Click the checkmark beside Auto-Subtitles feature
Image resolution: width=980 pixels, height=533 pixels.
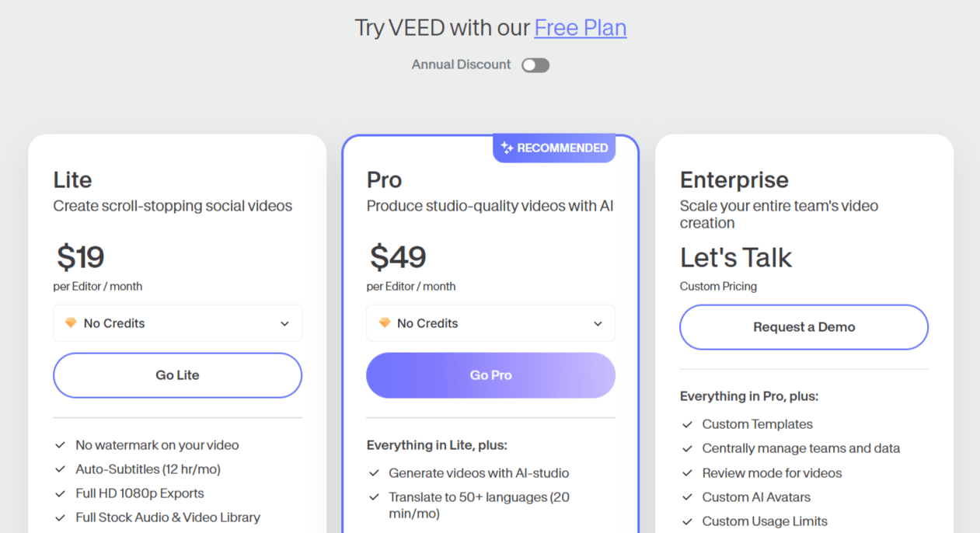(60, 469)
